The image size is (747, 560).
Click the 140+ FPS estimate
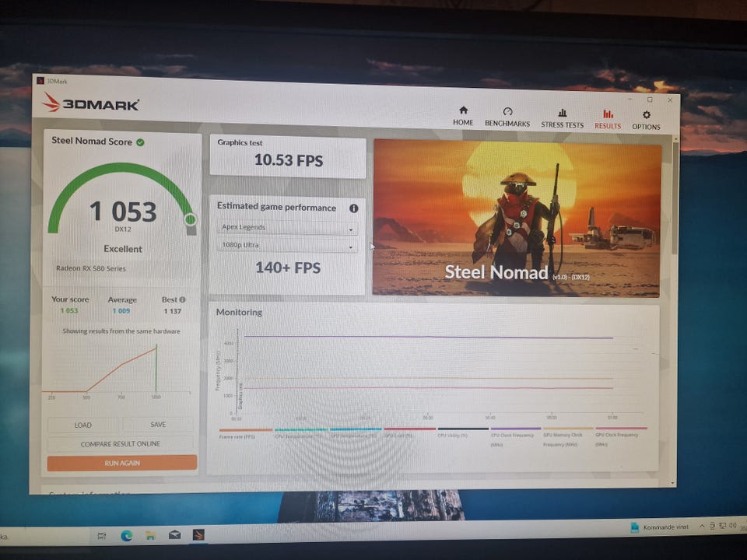coord(288,268)
